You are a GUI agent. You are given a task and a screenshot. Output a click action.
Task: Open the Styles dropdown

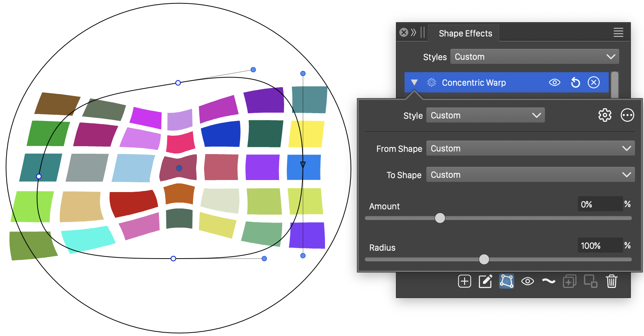point(534,57)
